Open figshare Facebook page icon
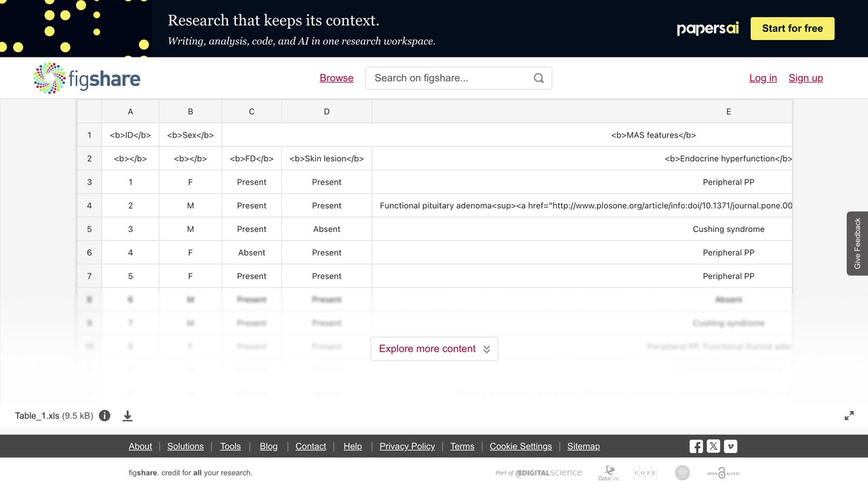This screenshot has width=868, height=488. point(696,446)
